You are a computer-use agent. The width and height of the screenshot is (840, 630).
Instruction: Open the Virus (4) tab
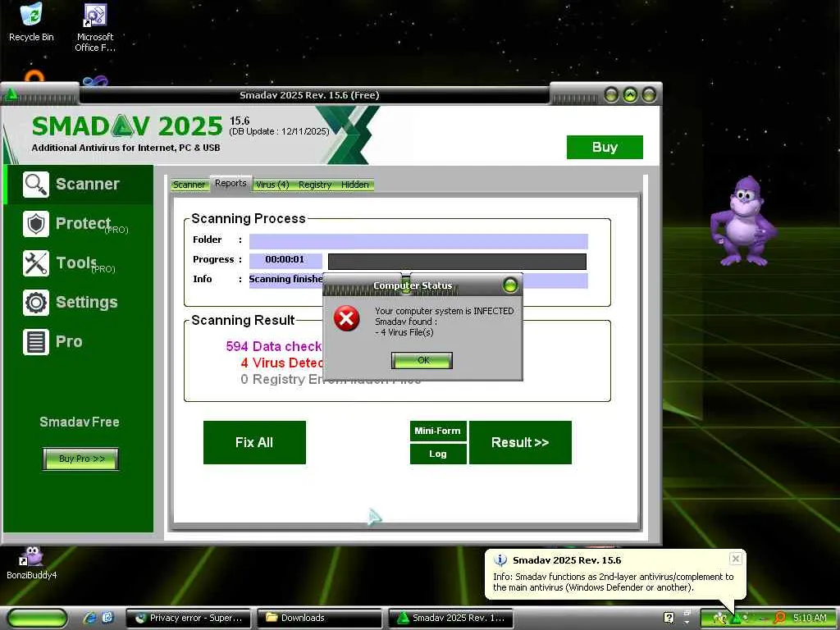[272, 185]
